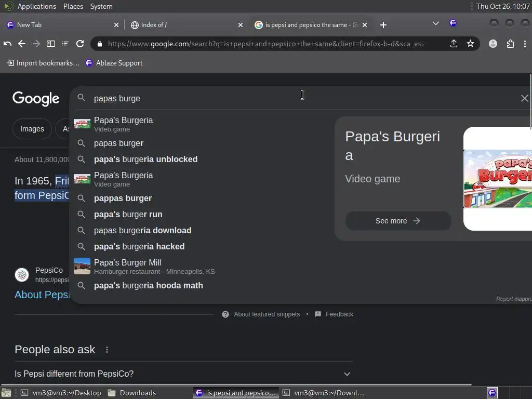Expand the tab list chevron

coord(436,23)
